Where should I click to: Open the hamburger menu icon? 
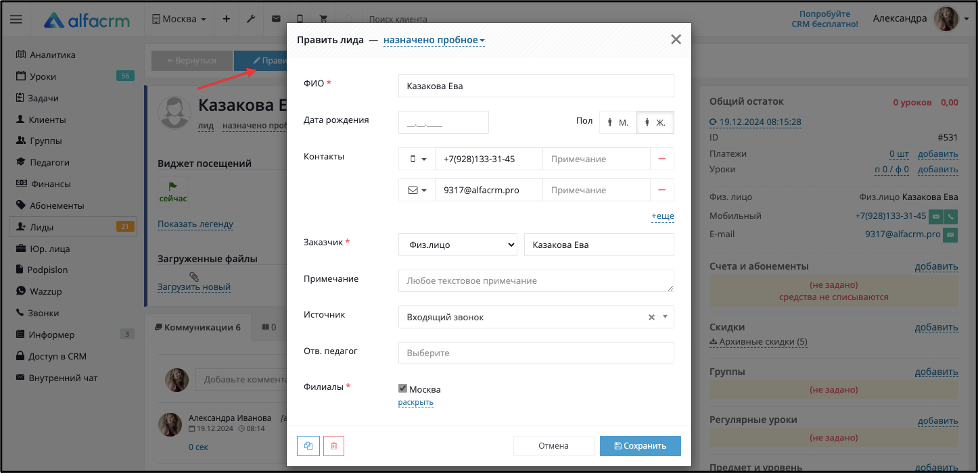point(16,19)
